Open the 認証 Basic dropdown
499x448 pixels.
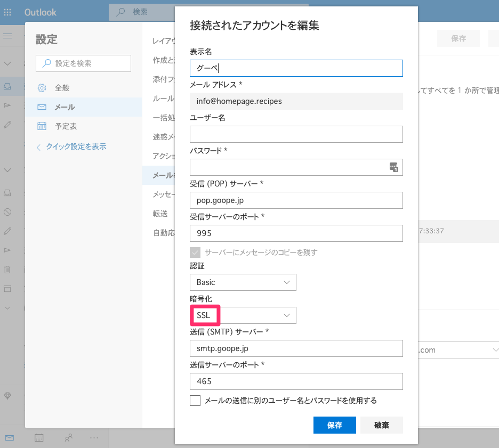(x=243, y=282)
